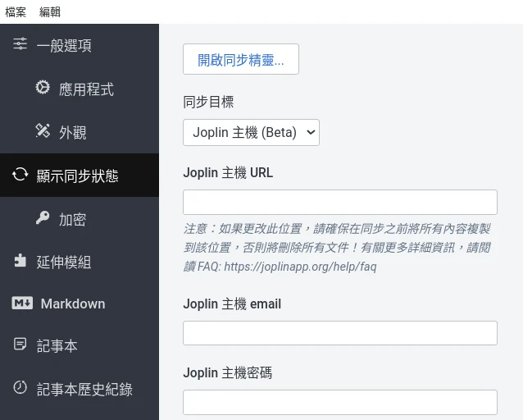This screenshot has width=523, height=420.
Task: Click the clock icon beside 記事本歷史紀錄
Action: (20, 388)
